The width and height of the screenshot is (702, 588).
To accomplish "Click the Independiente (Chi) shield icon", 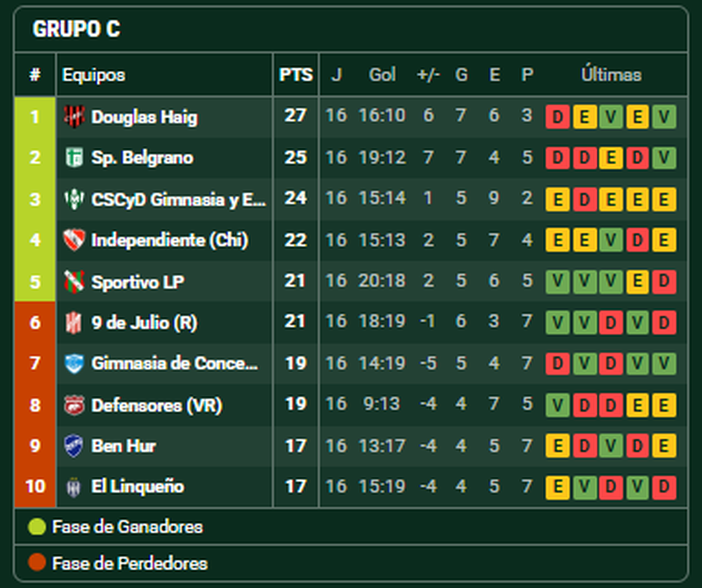I will pyautogui.click(x=74, y=240).
